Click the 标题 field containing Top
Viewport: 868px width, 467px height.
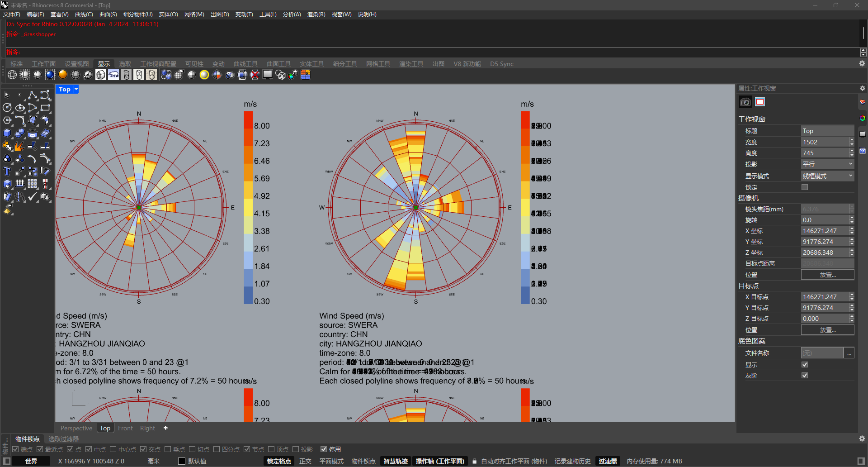(x=827, y=131)
